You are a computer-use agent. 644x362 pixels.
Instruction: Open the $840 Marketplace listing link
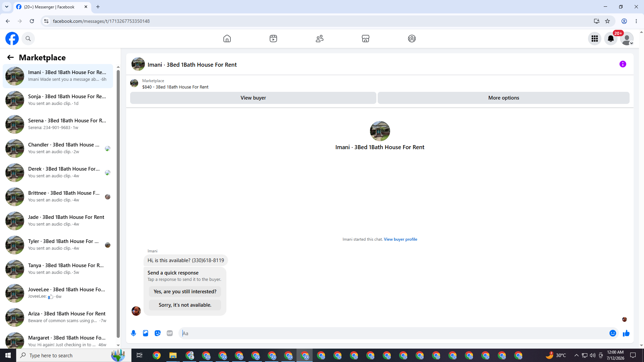pos(175,87)
